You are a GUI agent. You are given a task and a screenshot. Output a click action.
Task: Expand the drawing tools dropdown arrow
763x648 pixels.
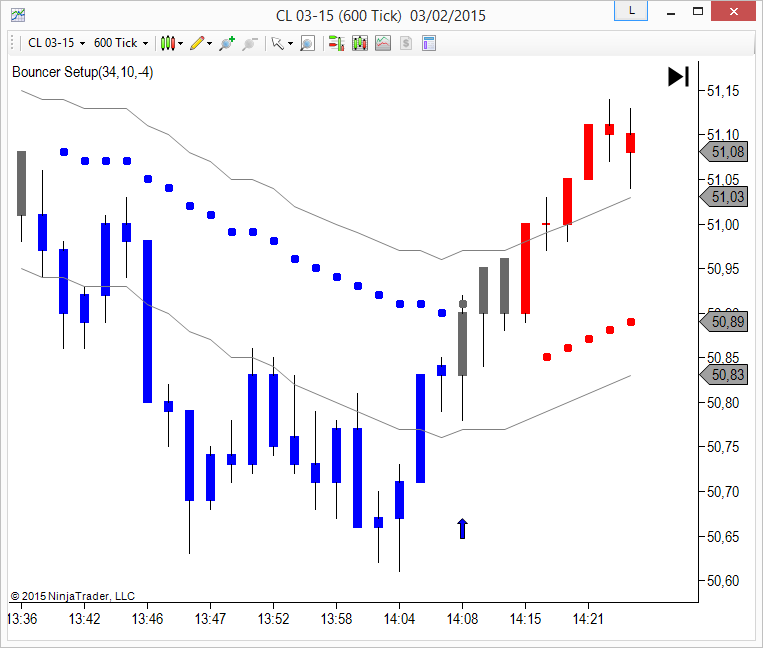click(x=210, y=43)
